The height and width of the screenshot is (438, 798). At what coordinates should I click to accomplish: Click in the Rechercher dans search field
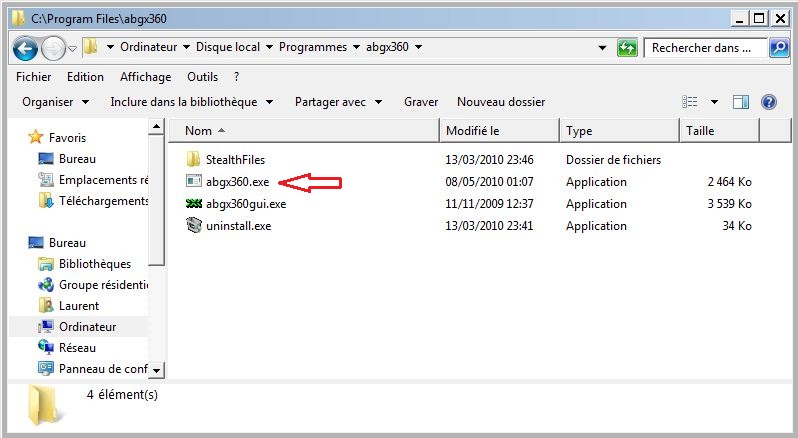[x=705, y=48]
